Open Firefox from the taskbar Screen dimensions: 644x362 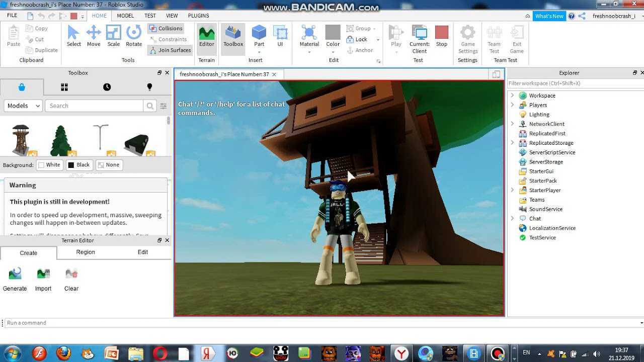[x=63, y=353]
